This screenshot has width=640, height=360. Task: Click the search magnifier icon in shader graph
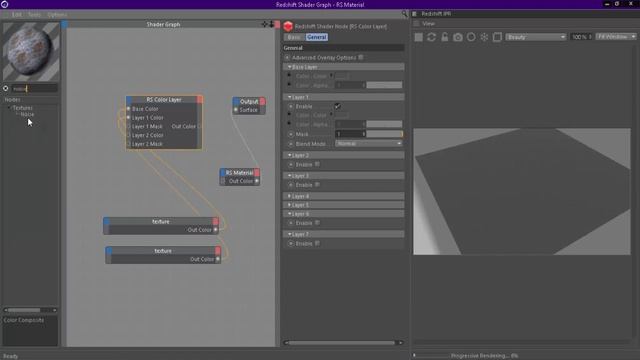(404, 14)
